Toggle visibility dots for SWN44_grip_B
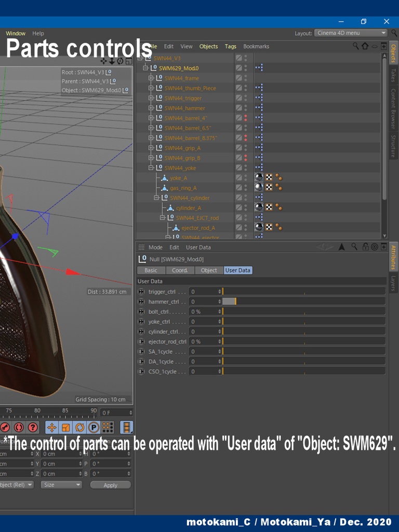The image size is (399, 532). [x=246, y=158]
